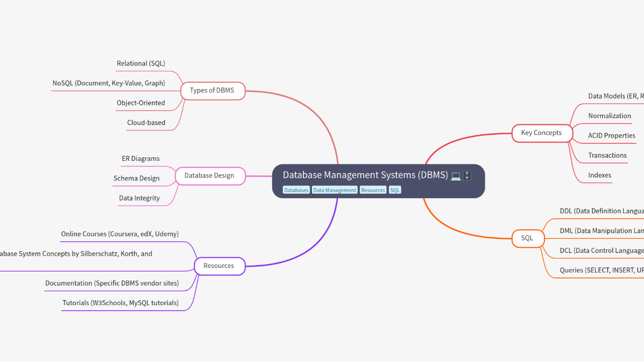The image size is (644, 362).
Task: Click the Data Integrity leaf
Action: click(139, 198)
